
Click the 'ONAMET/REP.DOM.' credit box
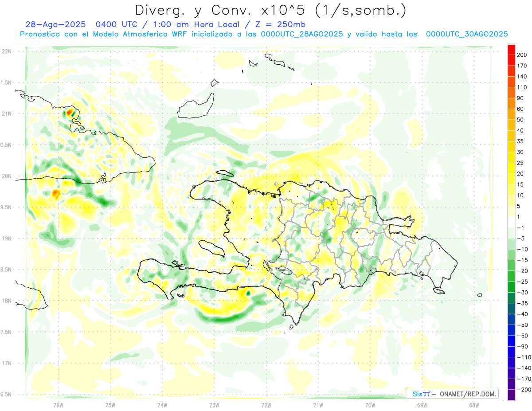452,394
